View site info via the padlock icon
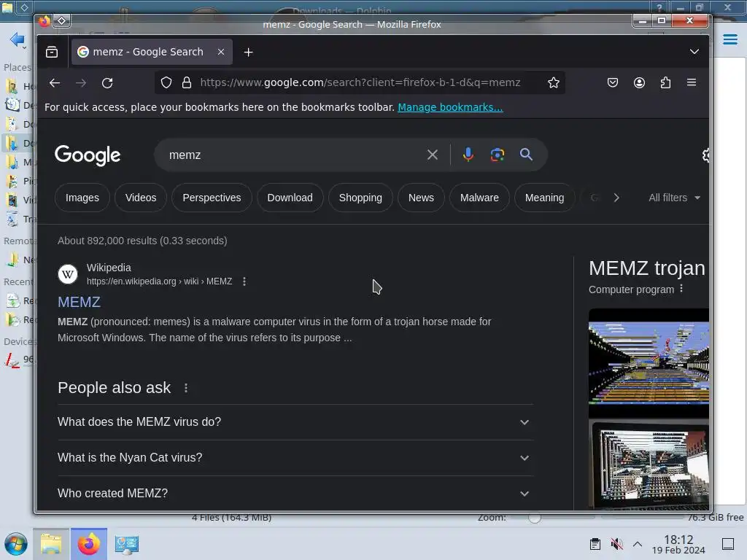The height and width of the screenshot is (560, 747). pos(187,83)
